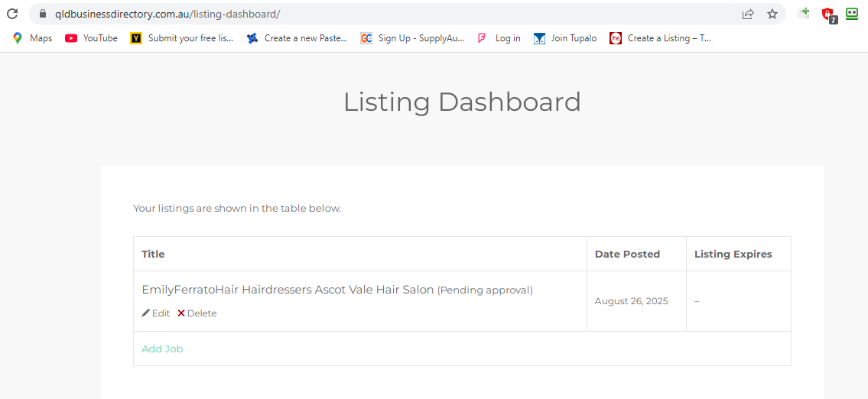Open the 'Log in' bookmark

click(x=499, y=38)
